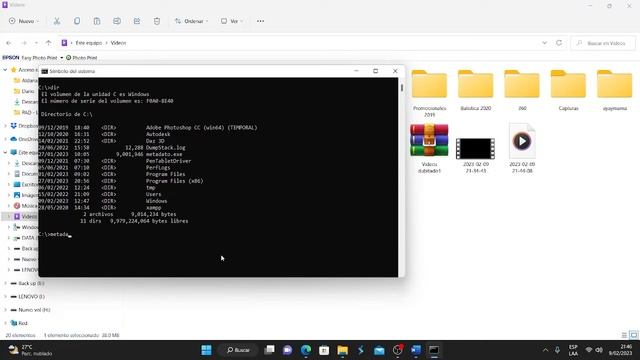The height and width of the screenshot is (360, 640).
Task: Click the ESP language indicator
Action: [x=573, y=350]
